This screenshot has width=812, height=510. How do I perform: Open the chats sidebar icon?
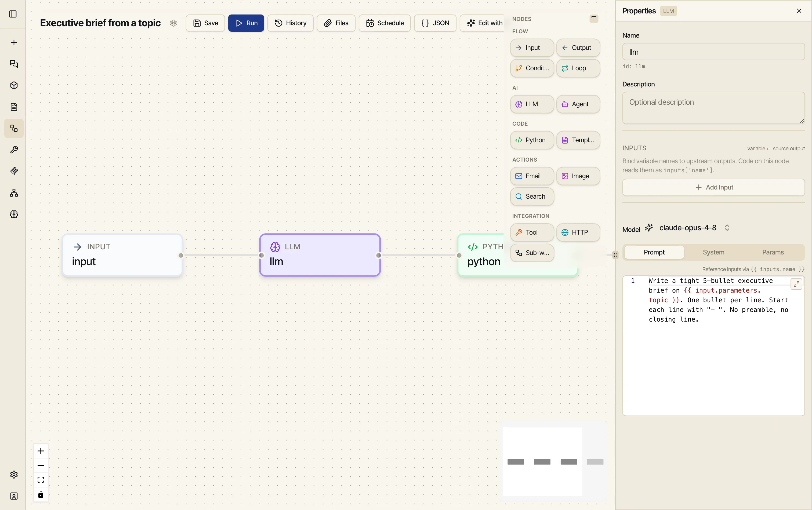(14, 64)
